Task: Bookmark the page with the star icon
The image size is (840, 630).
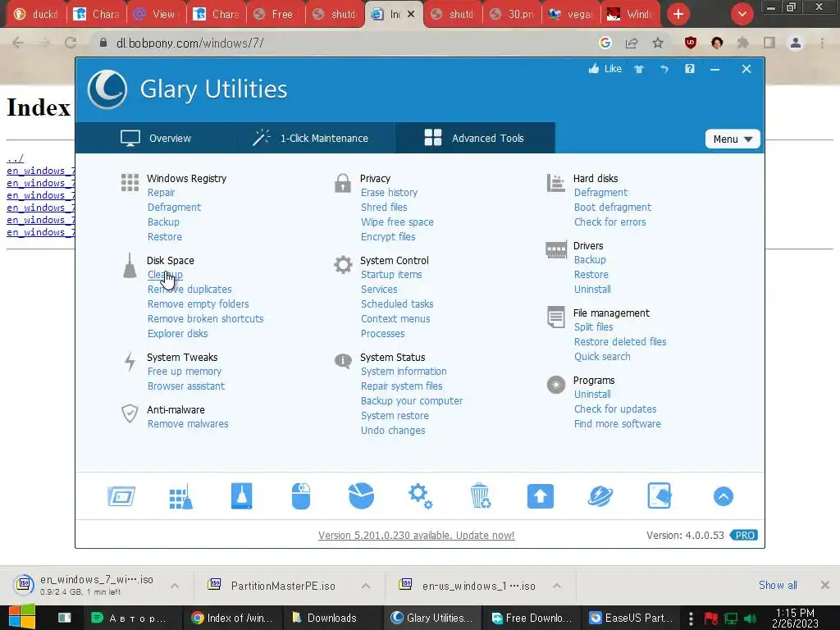Action: pos(658,43)
